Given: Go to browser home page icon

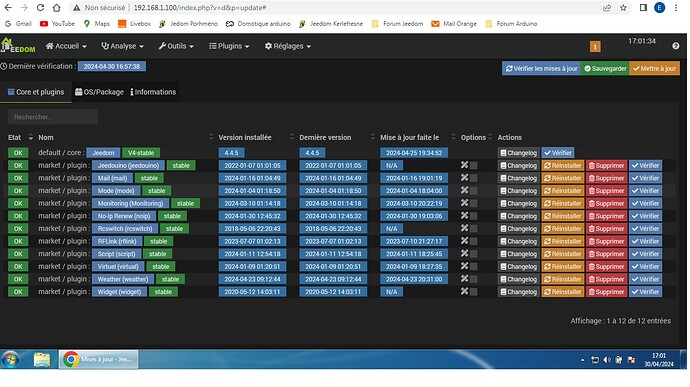Looking at the screenshot, I should point(56,7).
